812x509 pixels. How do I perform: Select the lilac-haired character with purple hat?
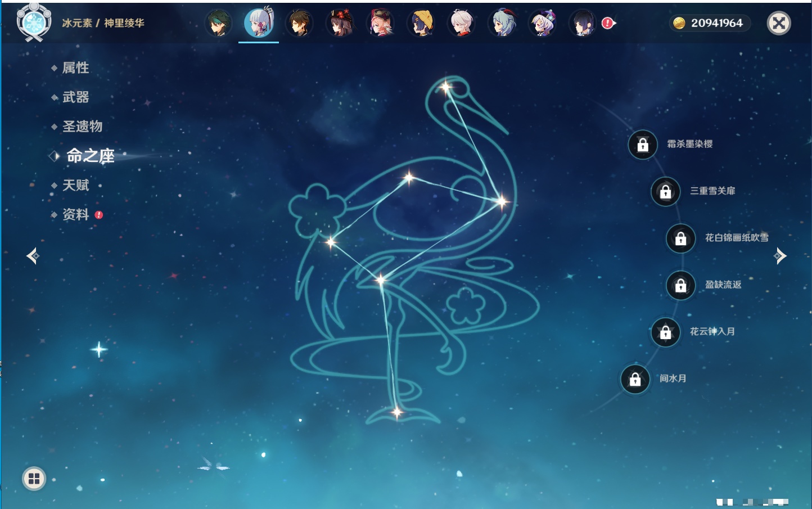coord(543,23)
